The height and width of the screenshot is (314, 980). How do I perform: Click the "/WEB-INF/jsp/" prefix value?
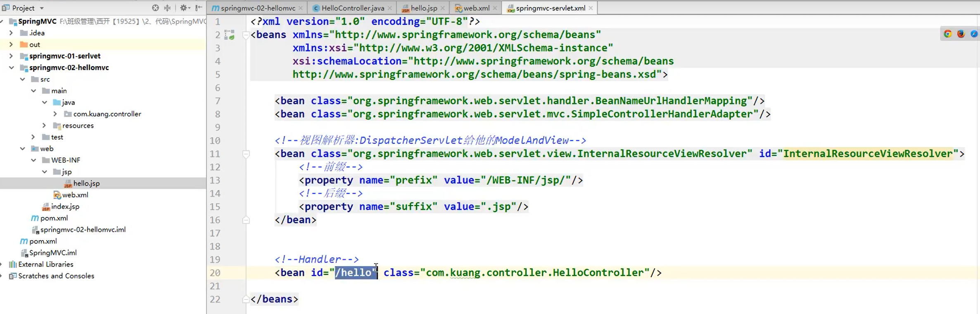point(526,180)
